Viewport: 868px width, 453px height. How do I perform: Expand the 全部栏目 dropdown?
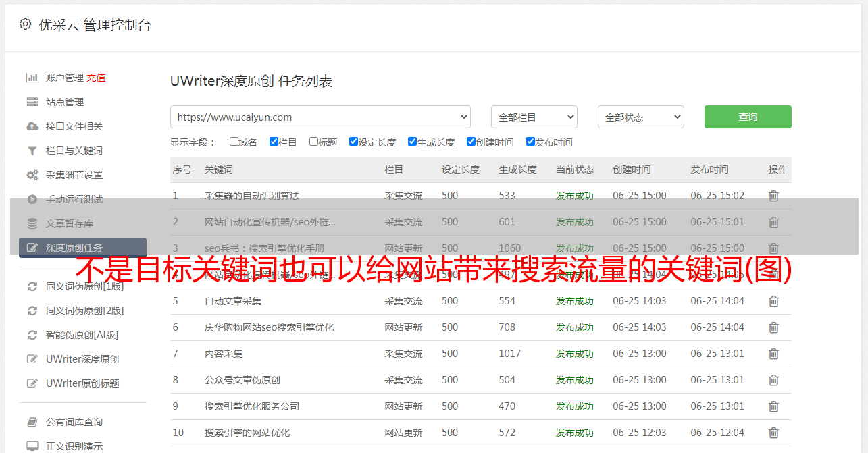pos(534,117)
